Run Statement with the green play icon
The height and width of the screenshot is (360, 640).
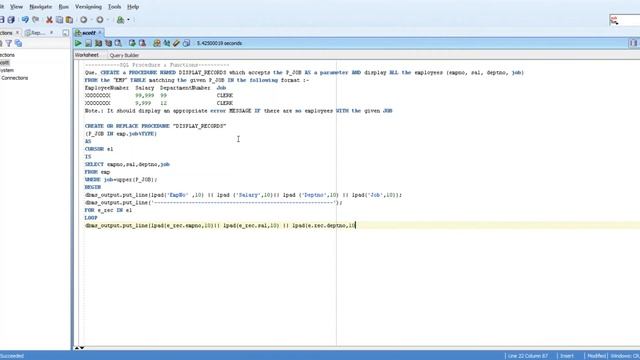[x=78, y=43]
